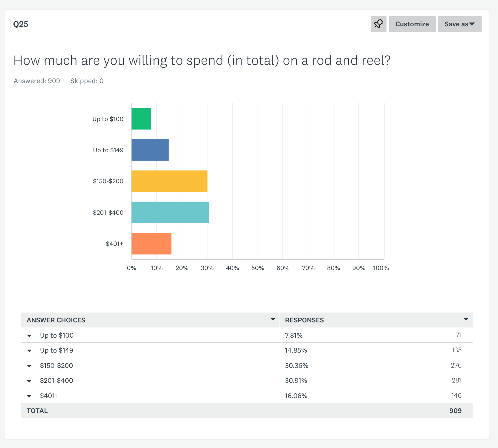Expand the $201-$400 row arrow
The height and width of the screenshot is (448, 498).
tap(29, 381)
